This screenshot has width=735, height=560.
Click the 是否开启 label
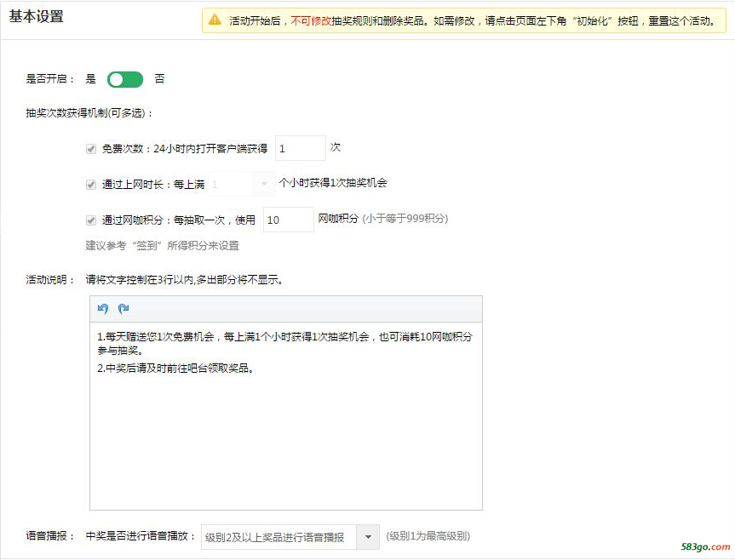point(49,78)
